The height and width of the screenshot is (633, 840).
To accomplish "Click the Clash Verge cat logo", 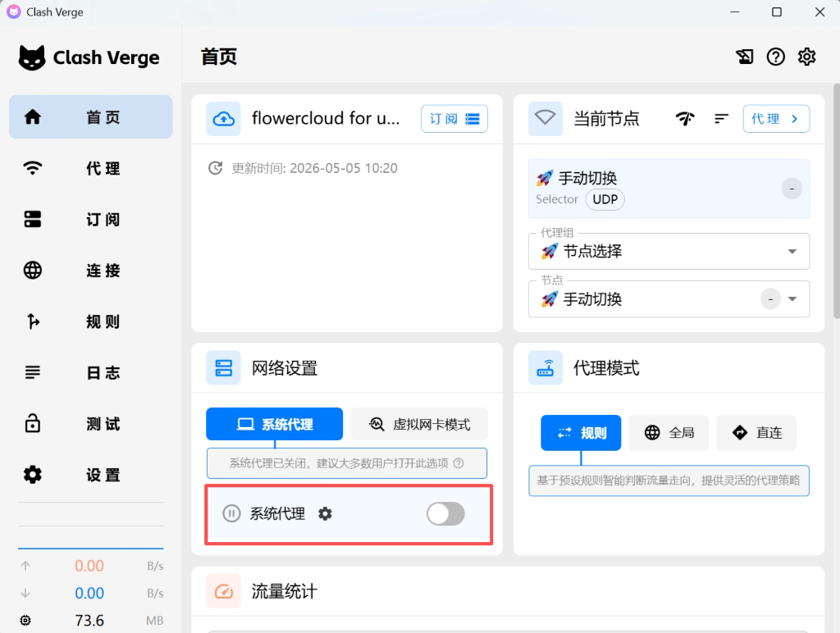I will tap(32, 57).
